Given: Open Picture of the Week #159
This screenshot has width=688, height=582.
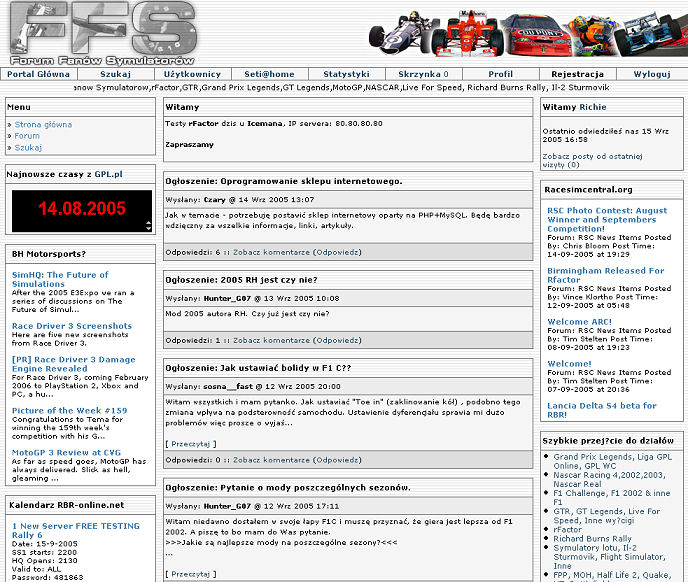Looking at the screenshot, I should tap(69, 411).
